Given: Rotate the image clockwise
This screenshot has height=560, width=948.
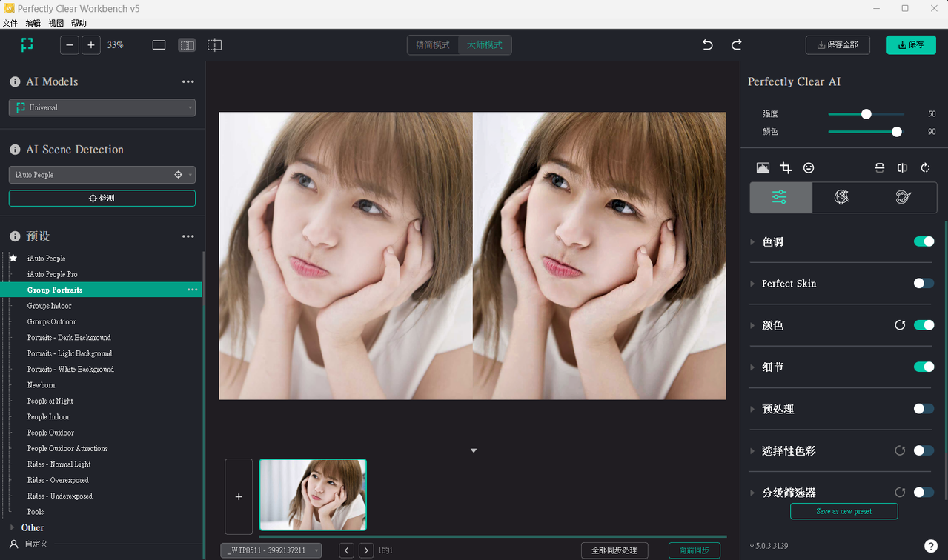Looking at the screenshot, I should click(925, 168).
